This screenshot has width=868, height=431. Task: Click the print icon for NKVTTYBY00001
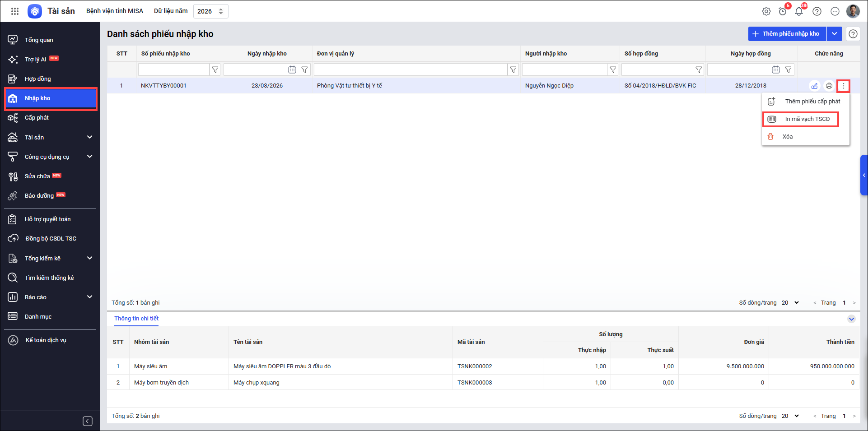pos(829,86)
